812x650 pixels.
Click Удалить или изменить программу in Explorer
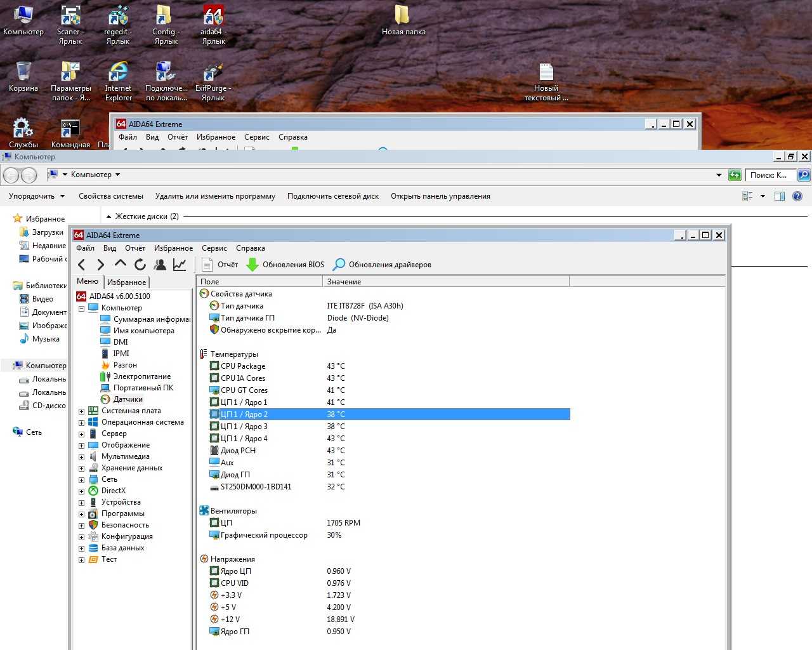coord(215,196)
